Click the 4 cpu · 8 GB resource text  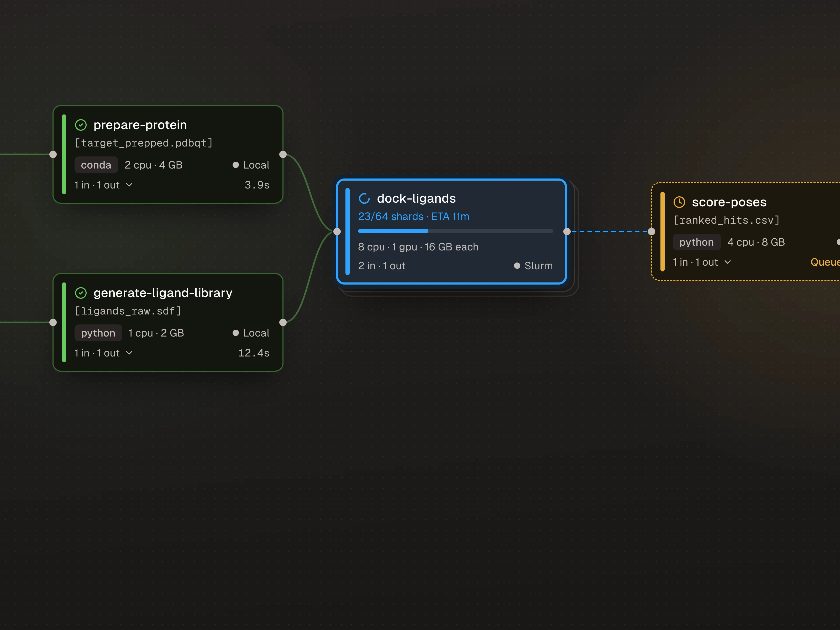tap(756, 242)
